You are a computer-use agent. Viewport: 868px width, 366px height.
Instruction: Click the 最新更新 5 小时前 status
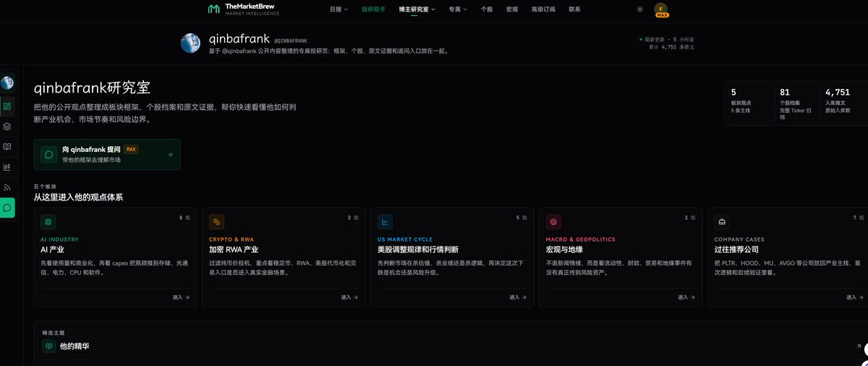click(x=668, y=39)
